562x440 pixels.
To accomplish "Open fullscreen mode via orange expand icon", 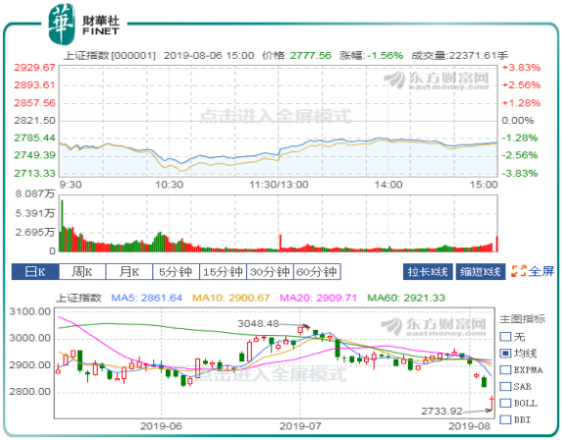I will click(519, 271).
